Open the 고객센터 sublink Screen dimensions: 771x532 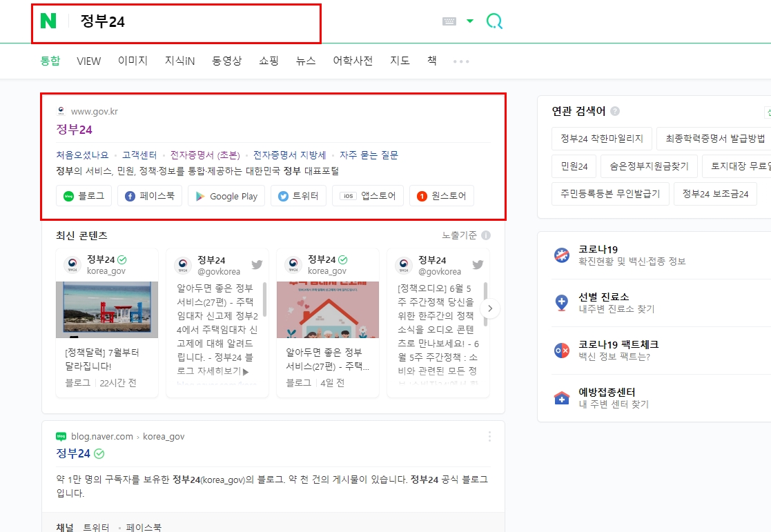(139, 155)
